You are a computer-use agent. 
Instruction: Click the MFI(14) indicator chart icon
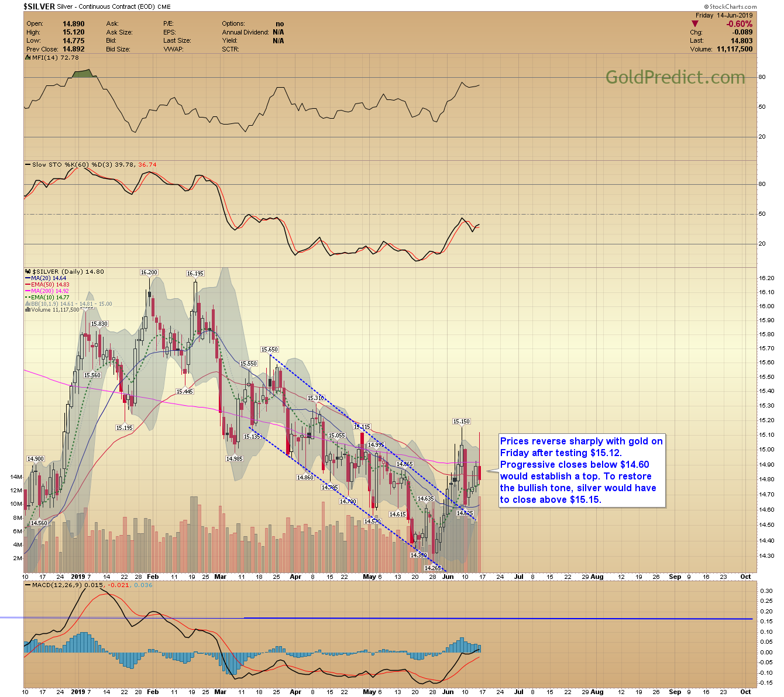(x=28, y=57)
